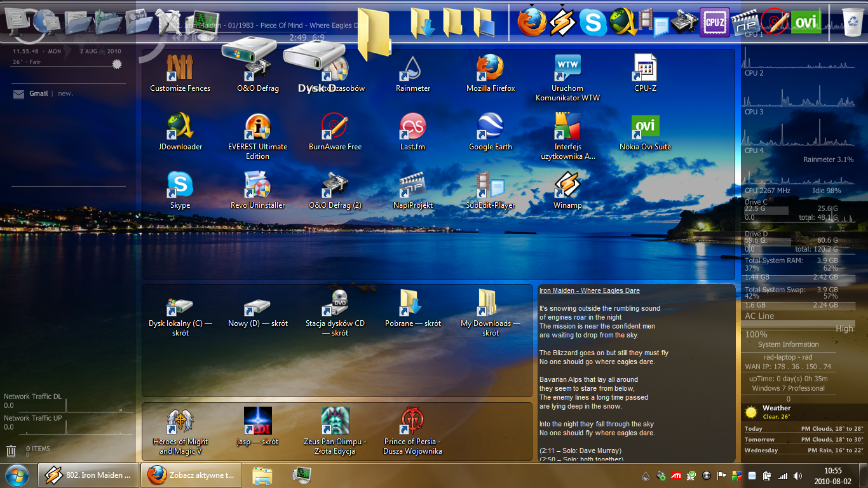Launch NapiProjekt desktop shortcut
868x488 pixels.
tap(413, 191)
